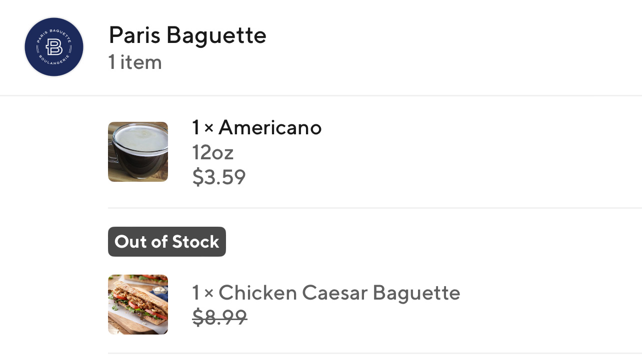Click the divider line below the Chicken Caesar Baguette

(375, 353)
